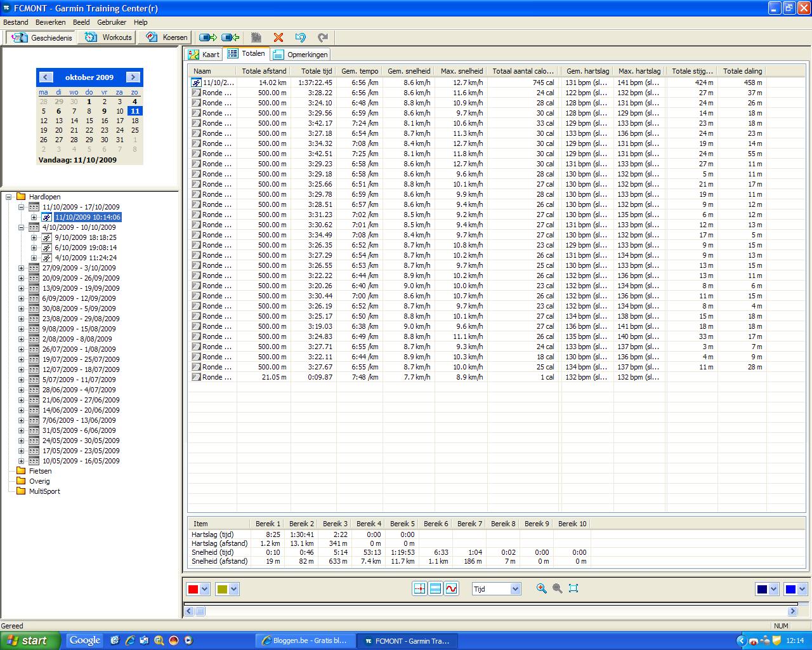Viewport: 812px width, 650px height.
Task: Click the zoom out magnifier icon
Action: pos(557,588)
